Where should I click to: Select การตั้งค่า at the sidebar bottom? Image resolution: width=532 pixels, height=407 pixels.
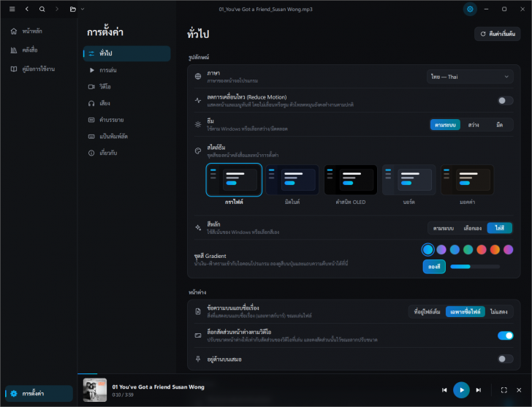[38, 393]
